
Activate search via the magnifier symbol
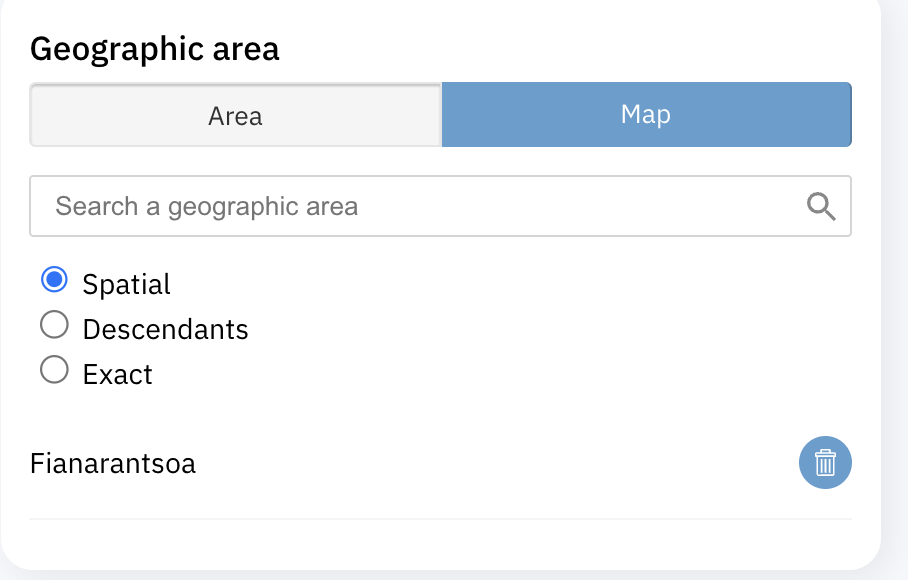click(822, 206)
